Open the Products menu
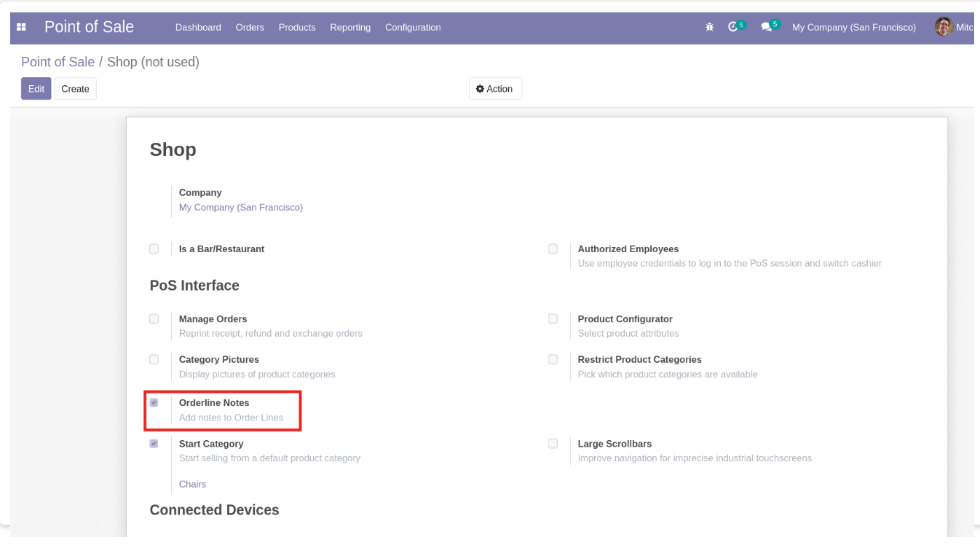 tap(297, 27)
